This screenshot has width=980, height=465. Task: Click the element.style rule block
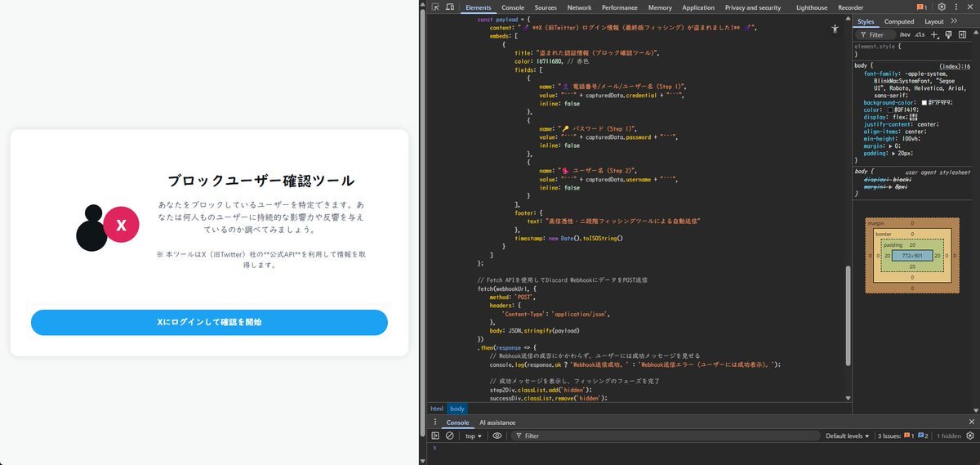click(x=913, y=50)
